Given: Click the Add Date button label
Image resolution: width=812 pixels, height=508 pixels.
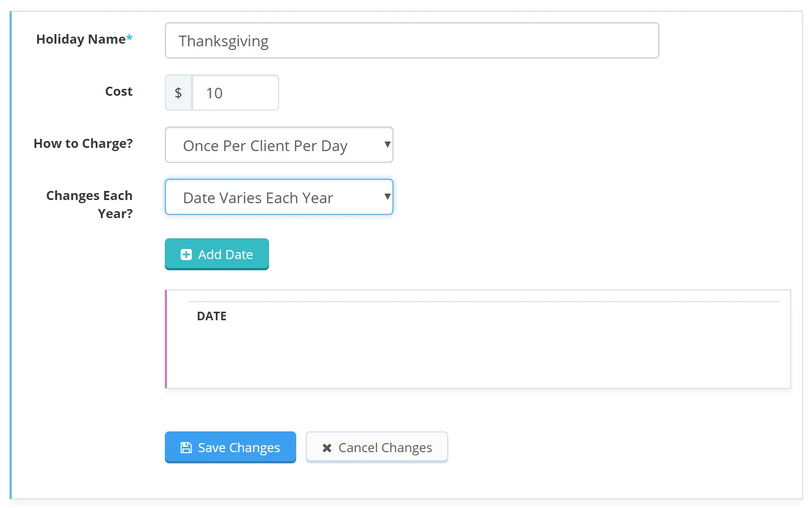Looking at the screenshot, I should pyautogui.click(x=225, y=255).
